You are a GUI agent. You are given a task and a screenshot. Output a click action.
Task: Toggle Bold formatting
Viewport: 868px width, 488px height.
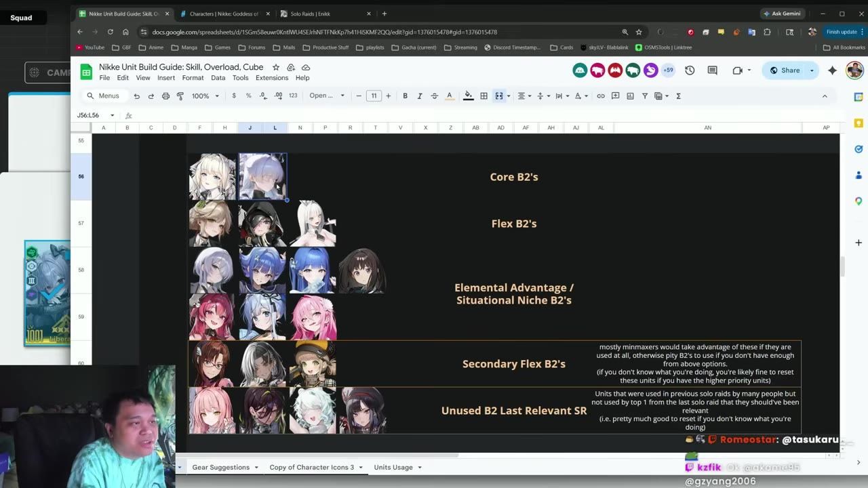405,96
